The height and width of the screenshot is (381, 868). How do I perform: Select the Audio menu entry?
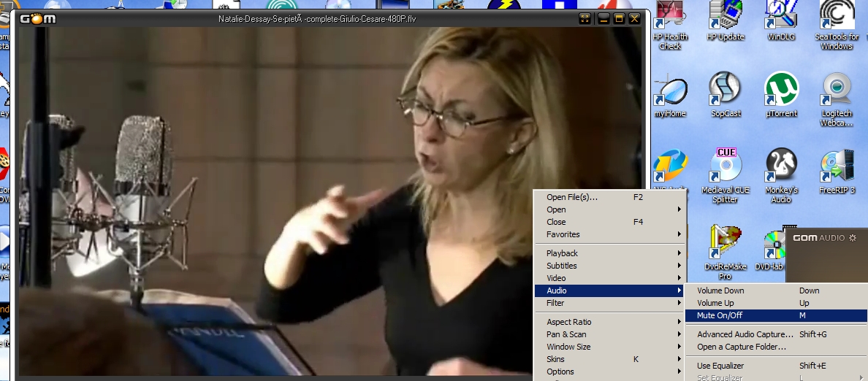coord(609,290)
